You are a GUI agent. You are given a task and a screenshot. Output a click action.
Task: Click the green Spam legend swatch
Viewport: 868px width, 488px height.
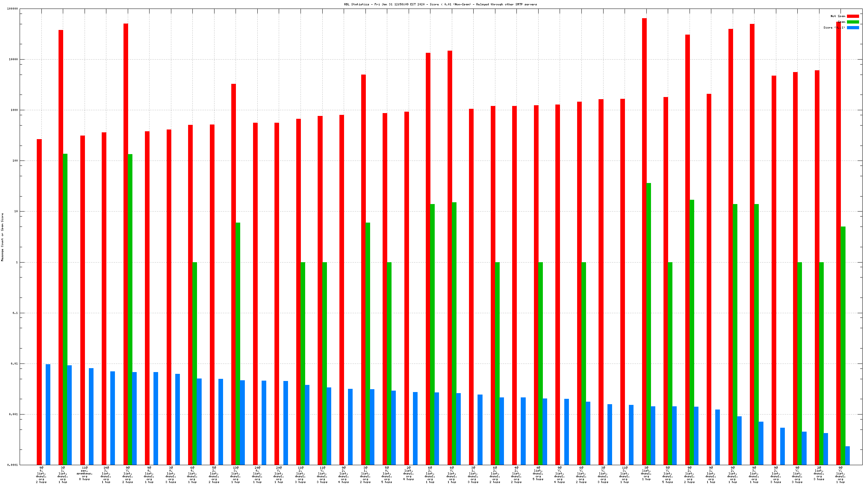tap(853, 22)
